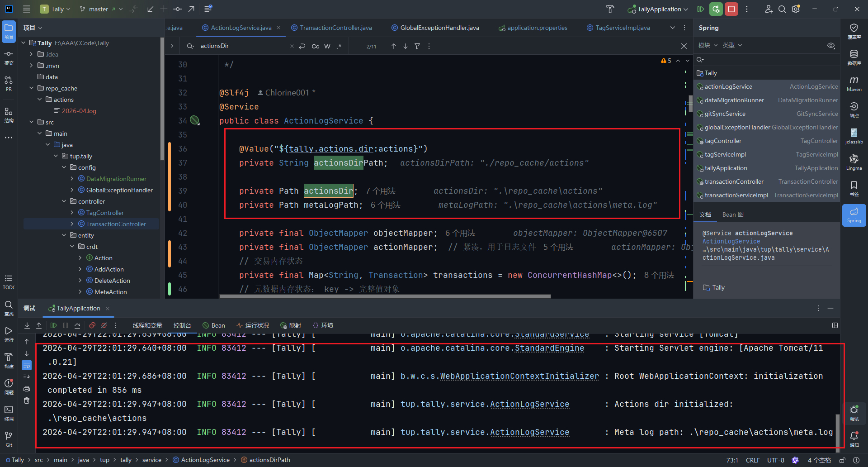This screenshot has width=868, height=467.
Task: Open the Terminal tool window
Action: [9, 413]
